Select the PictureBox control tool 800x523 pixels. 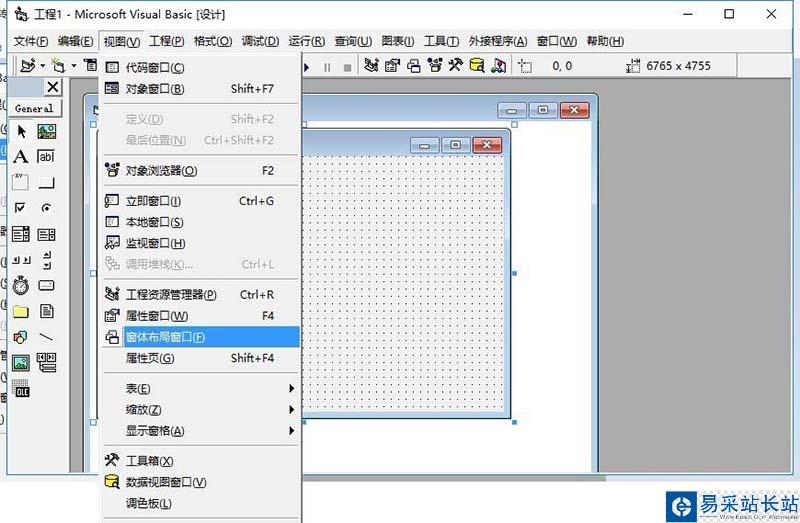click(46, 132)
